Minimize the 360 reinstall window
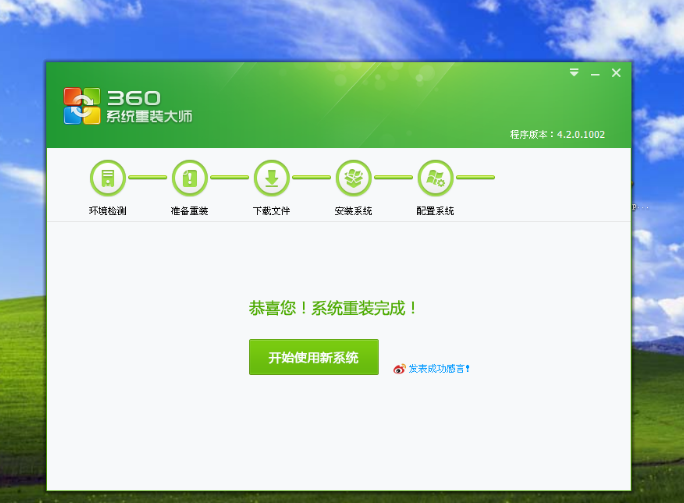 click(x=595, y=73)
